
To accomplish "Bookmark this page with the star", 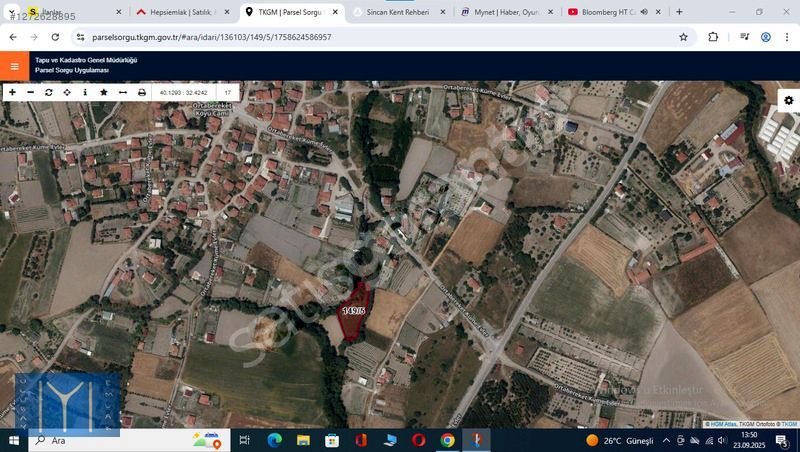I will (x=683, y=37).
